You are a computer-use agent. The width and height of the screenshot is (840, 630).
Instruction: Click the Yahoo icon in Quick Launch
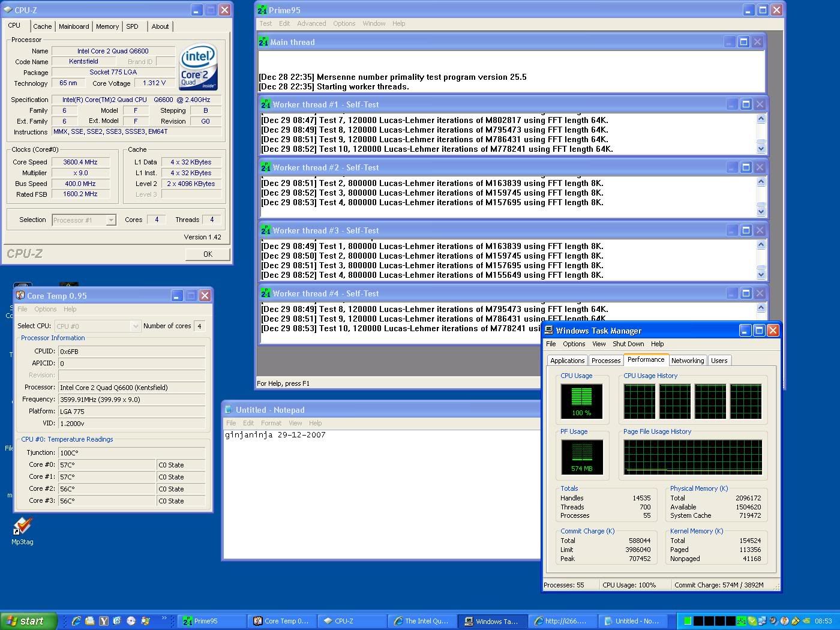[104, 621]
